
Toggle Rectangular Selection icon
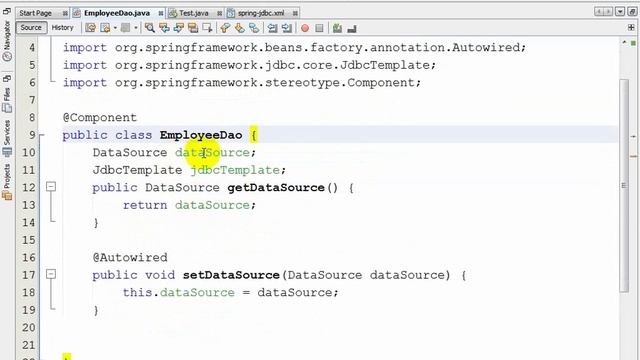pos(207,28)
